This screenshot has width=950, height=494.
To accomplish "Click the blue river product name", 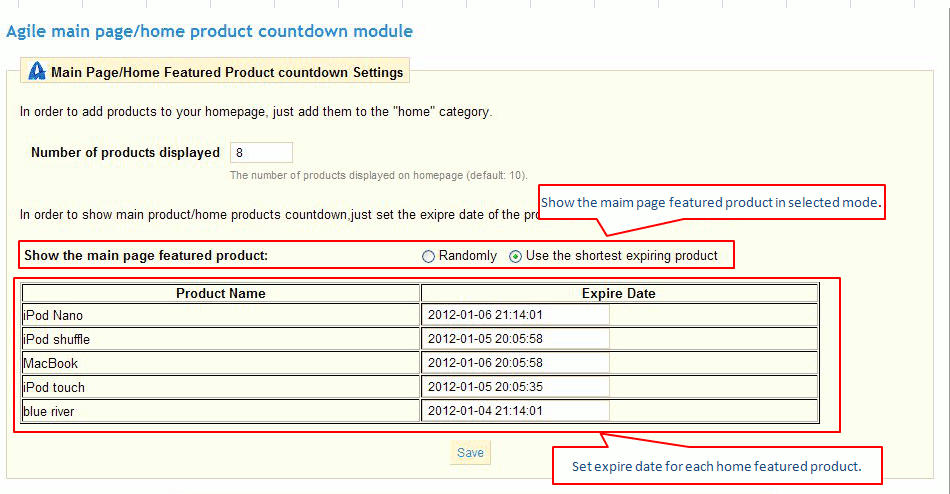I will pyautogui.click(x=48, y=412).
